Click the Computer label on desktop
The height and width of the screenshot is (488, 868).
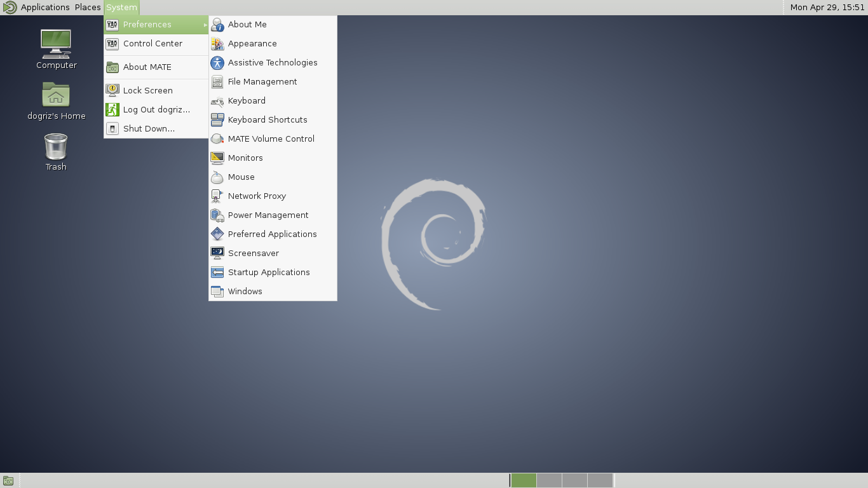point(57,65)
